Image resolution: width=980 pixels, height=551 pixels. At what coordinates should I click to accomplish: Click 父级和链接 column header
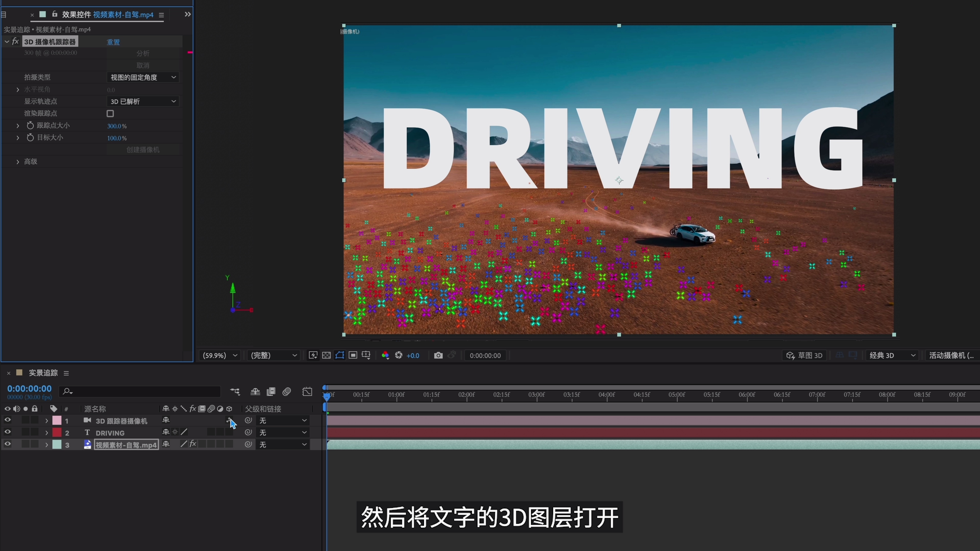click(263, 409)
